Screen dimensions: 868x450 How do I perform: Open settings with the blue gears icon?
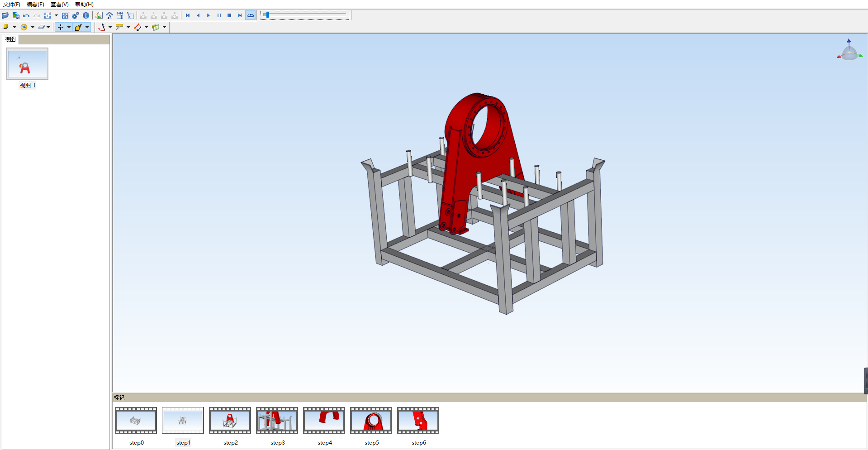point(76,15)
